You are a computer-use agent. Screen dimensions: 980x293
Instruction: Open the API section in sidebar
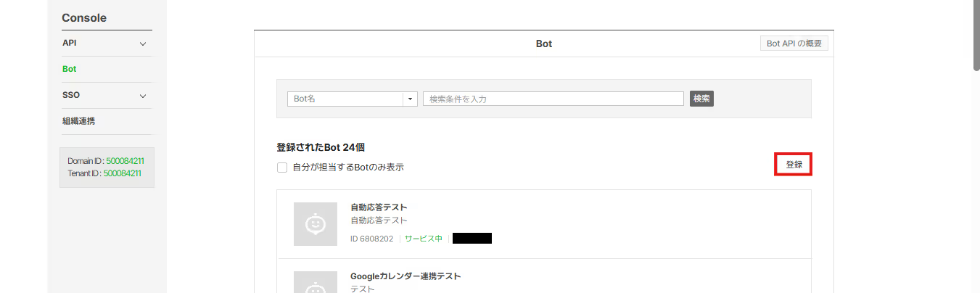pyautogui.click(x=70, y=43)
